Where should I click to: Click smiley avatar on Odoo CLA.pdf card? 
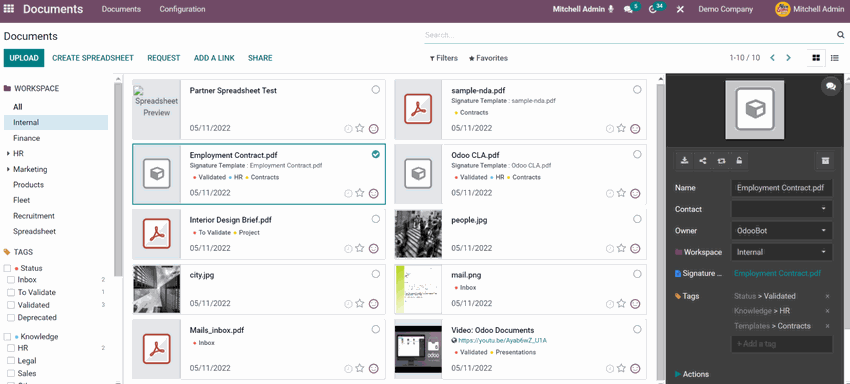coord(635,193)
